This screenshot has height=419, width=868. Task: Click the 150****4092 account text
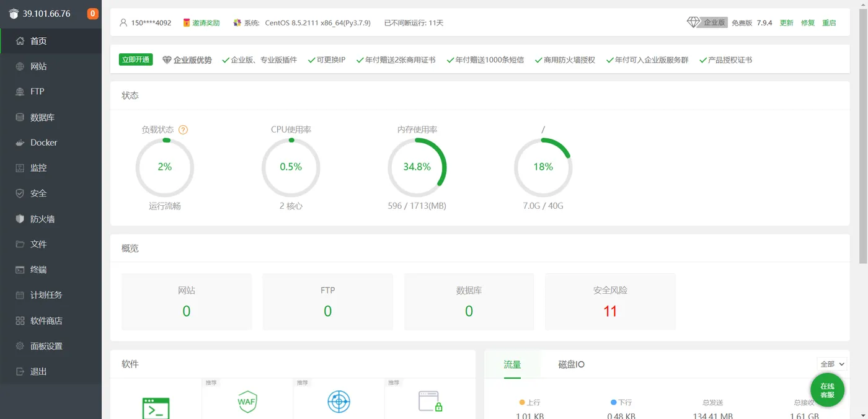pyautogui.click(x=151, y=23)
